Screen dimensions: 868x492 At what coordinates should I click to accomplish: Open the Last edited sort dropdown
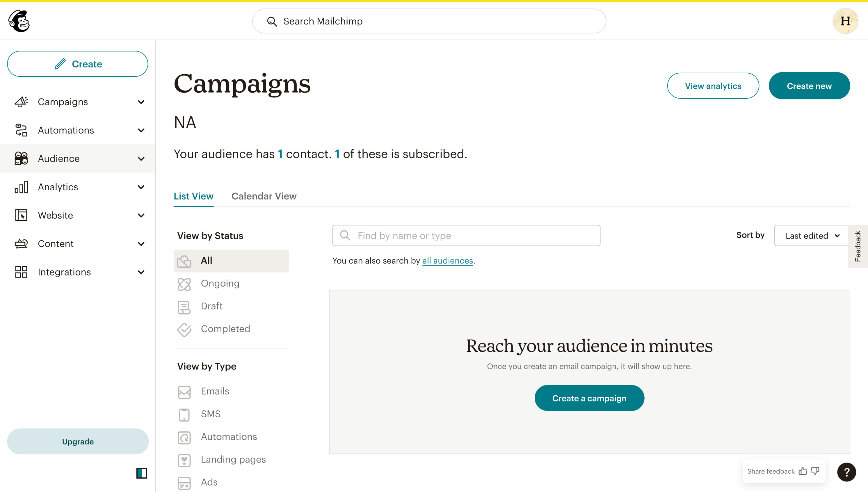tap(812, 235)
